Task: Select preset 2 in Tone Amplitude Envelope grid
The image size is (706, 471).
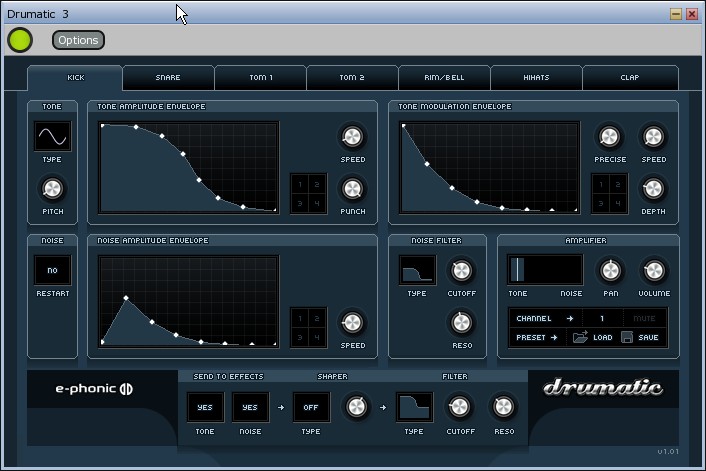Action: tap(317, 184)
